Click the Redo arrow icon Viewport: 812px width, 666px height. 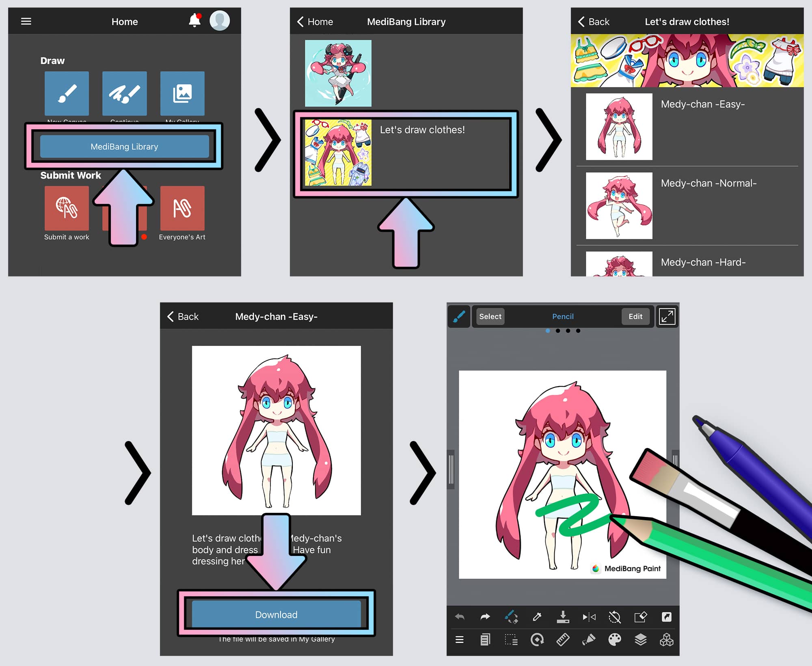pos(485,617)
